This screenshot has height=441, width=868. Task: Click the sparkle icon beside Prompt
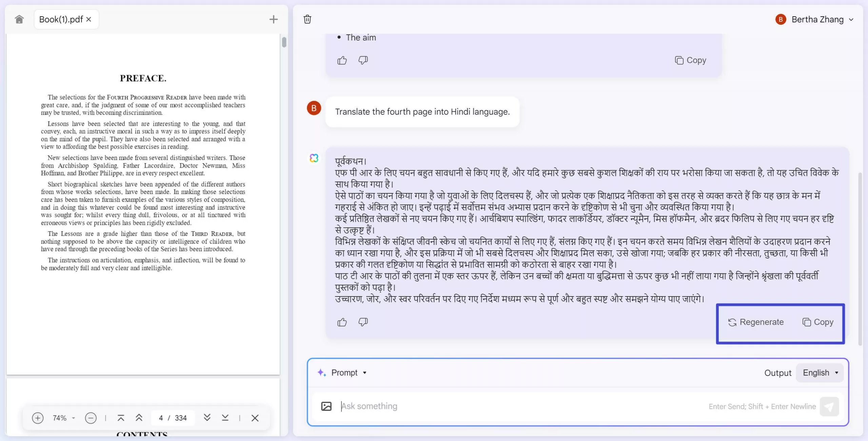(x=322, y=372)
